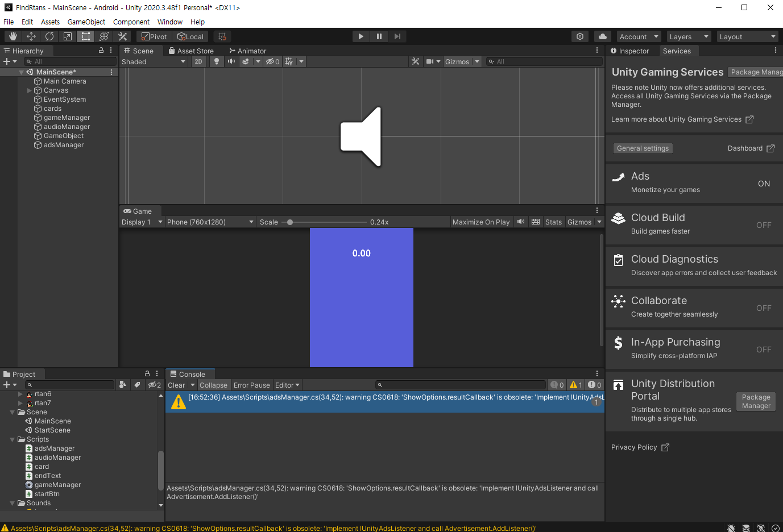This screenshot has width=783, height=532.
Task: Clear the Console with the Clear button
Action: (x=176, y=385)
